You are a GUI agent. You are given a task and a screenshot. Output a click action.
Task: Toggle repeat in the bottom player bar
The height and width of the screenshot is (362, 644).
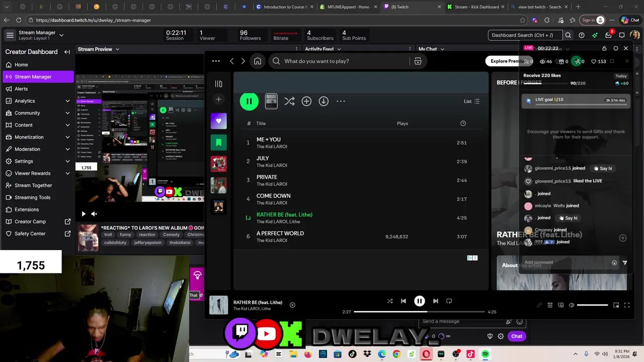pyautogui.click(x=449, y=301)
